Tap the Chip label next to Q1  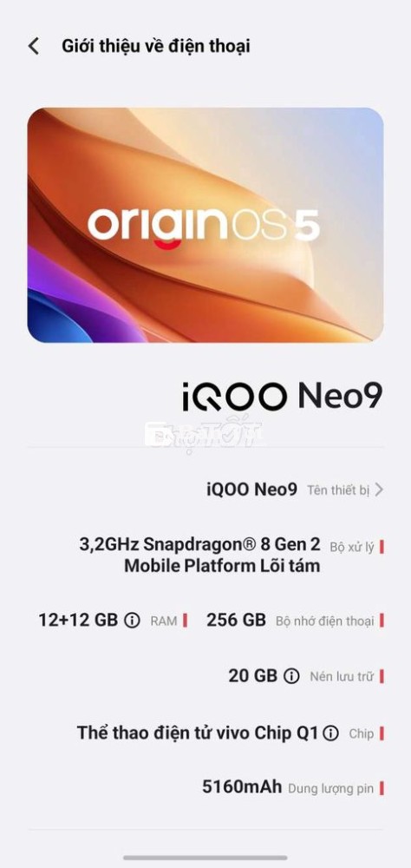pos(362,733)
